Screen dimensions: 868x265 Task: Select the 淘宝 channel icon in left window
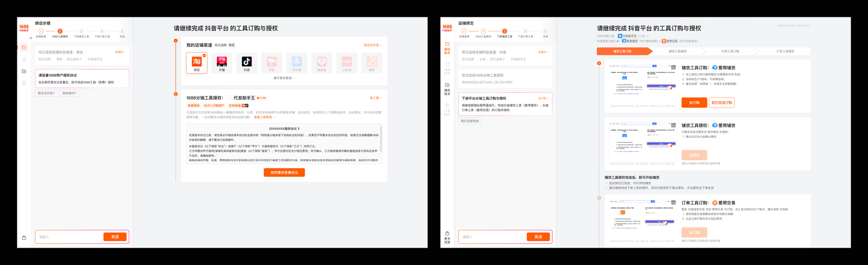[197, 63]
